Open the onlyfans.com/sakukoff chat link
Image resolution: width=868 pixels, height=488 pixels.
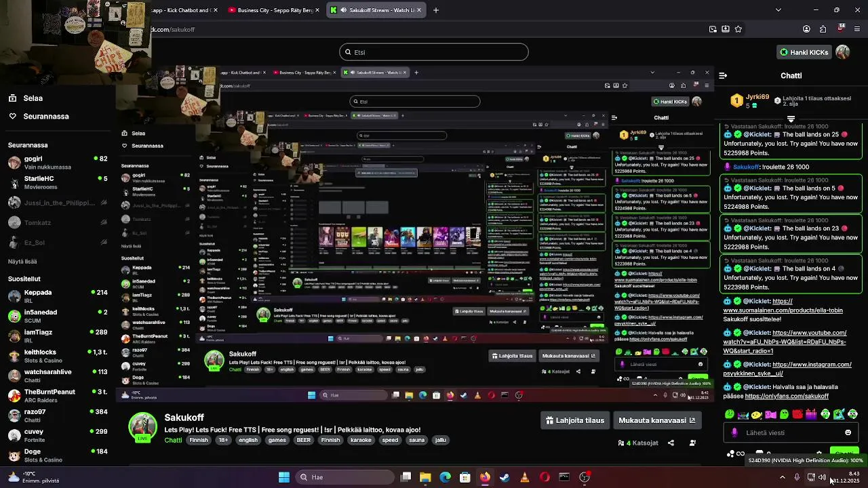787,396
